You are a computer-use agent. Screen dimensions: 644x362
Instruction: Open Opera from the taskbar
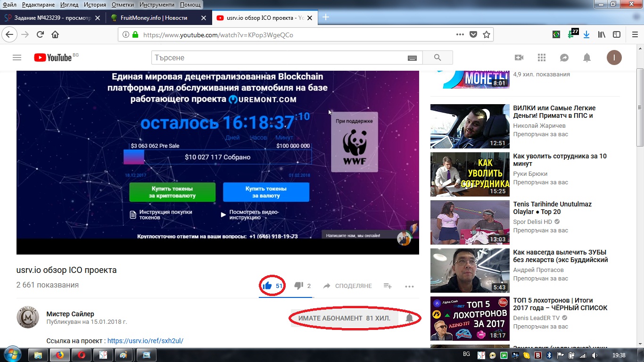coord(81,355)
